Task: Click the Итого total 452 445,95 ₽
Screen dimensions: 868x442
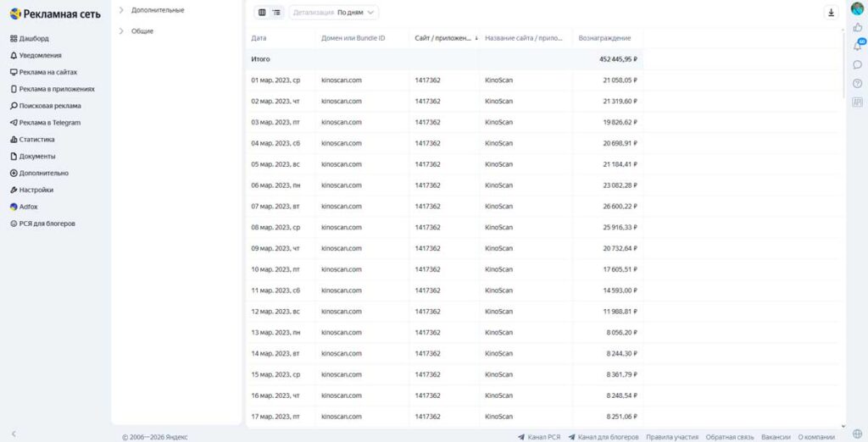Action: coord(618,59)
